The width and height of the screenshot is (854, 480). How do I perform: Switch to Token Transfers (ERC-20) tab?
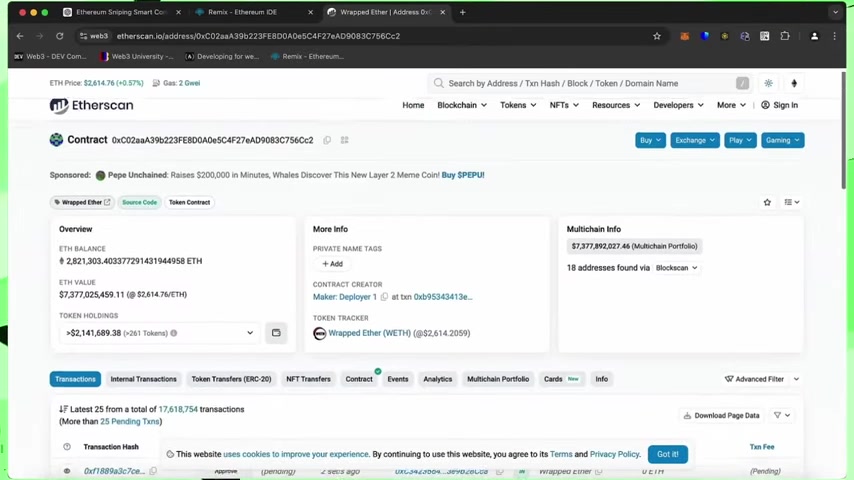[x=231, y=379]
